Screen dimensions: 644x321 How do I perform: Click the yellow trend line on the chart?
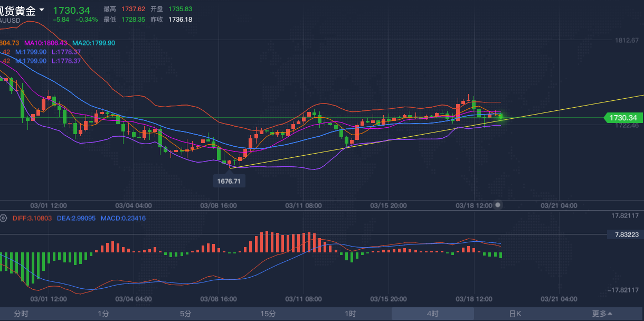(x=581, y=105)
